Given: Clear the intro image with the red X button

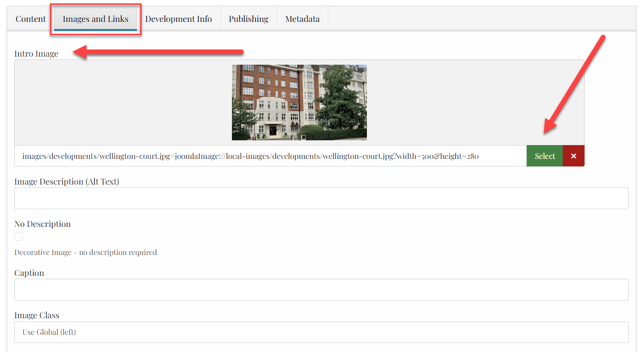Looking at the screenshot, I should [x=573, y=156].
